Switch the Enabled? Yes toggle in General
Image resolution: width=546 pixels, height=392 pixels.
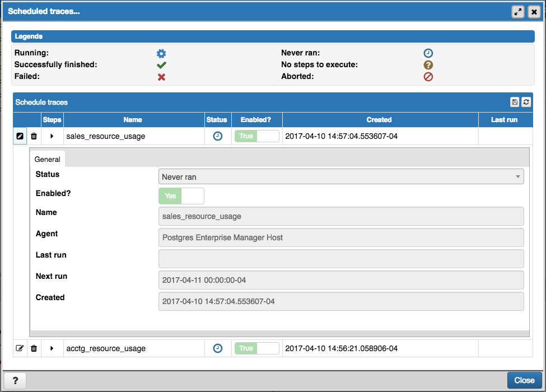(181, 196)
